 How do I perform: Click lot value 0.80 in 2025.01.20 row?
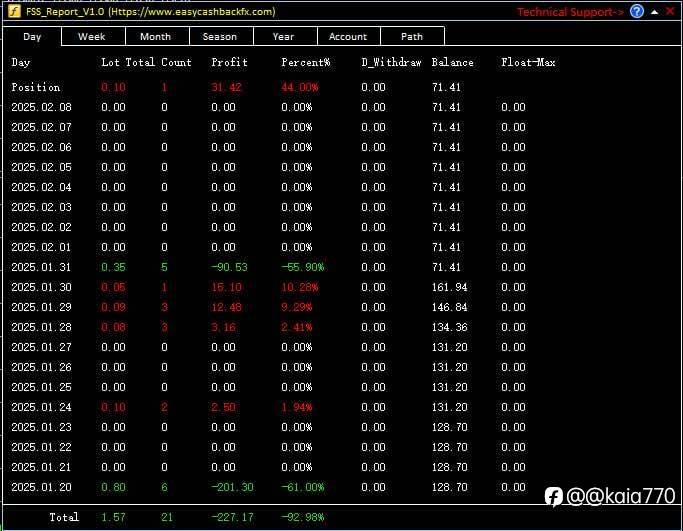click(x=113, y=487)
